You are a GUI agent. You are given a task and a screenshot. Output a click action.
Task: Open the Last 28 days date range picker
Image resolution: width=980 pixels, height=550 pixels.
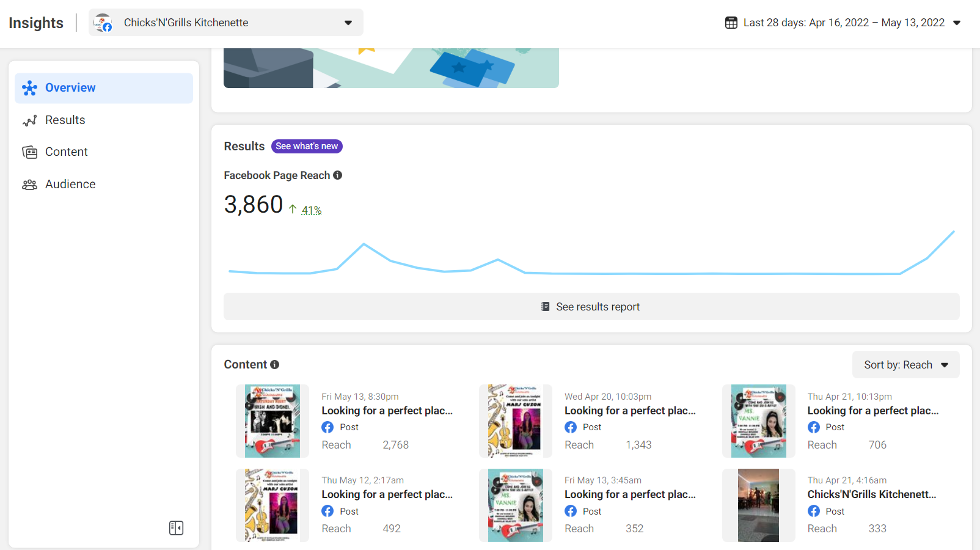coord(843,23)
